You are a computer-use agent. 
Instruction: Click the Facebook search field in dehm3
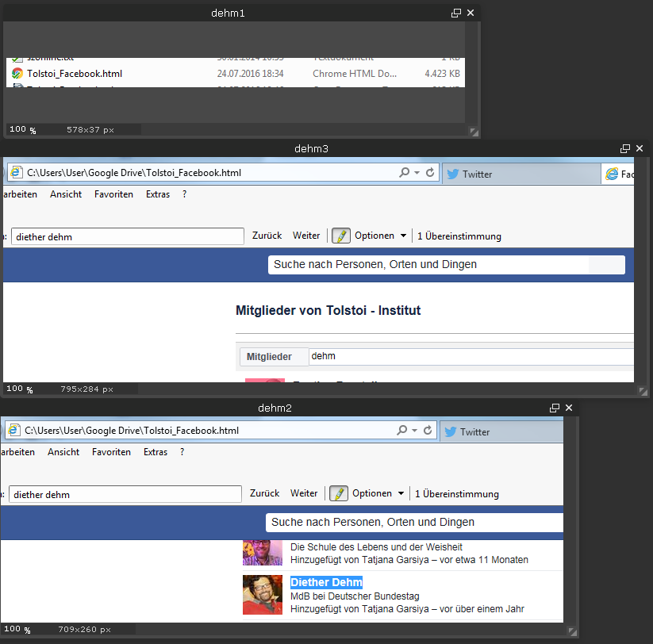(x=447, y=265)
